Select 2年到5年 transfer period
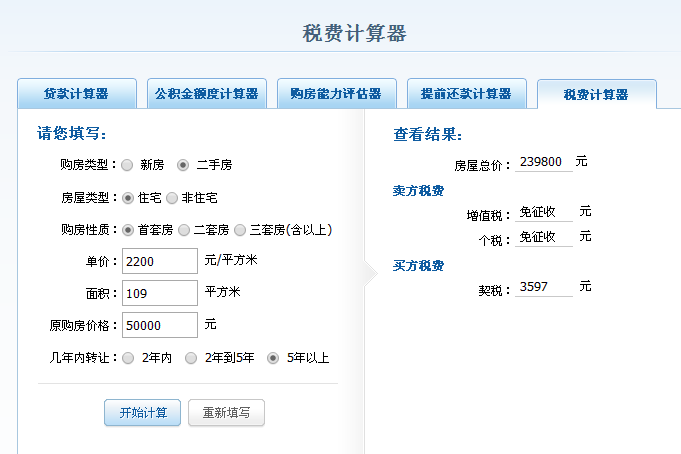The image size is (681, 454). coord(191,358)
